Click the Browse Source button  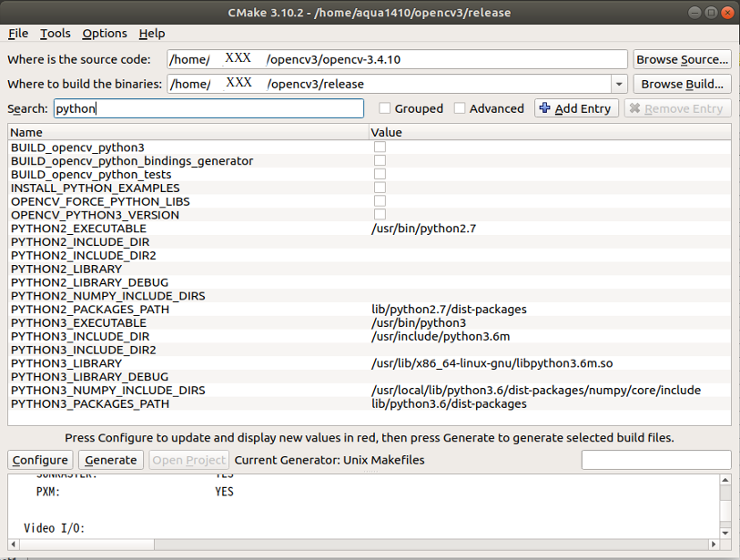pyautogui.click(x=682, y=59)
